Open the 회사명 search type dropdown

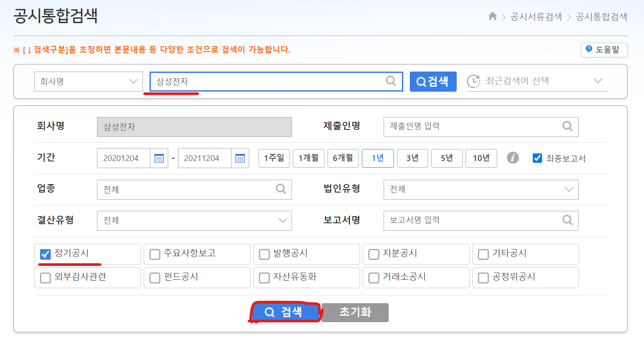click(x=89, y=81)
